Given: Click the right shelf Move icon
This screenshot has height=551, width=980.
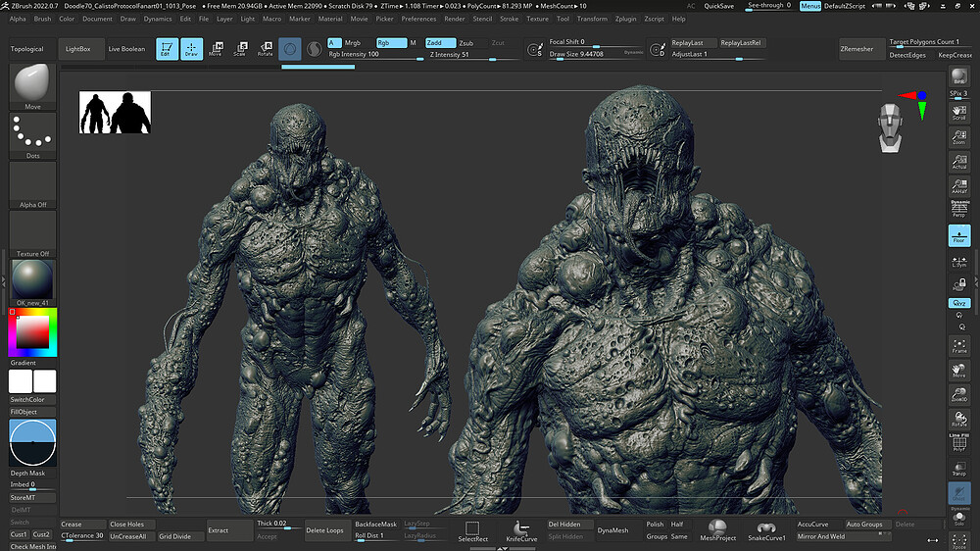Looking at the screenshot, I should click(958, 371).
